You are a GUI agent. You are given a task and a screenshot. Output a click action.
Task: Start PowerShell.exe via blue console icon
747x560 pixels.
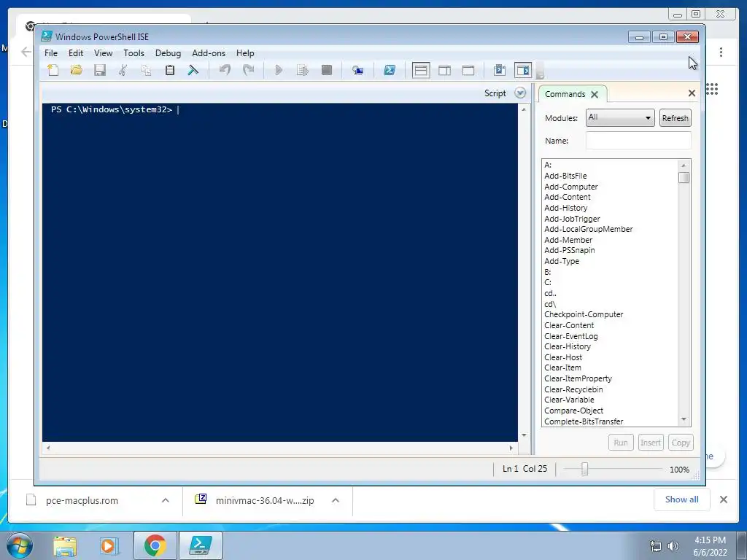click(x=390, y=71)
